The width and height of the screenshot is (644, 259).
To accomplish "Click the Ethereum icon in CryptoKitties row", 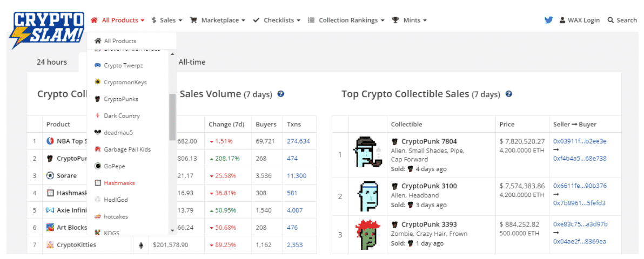I will [142, 245].
